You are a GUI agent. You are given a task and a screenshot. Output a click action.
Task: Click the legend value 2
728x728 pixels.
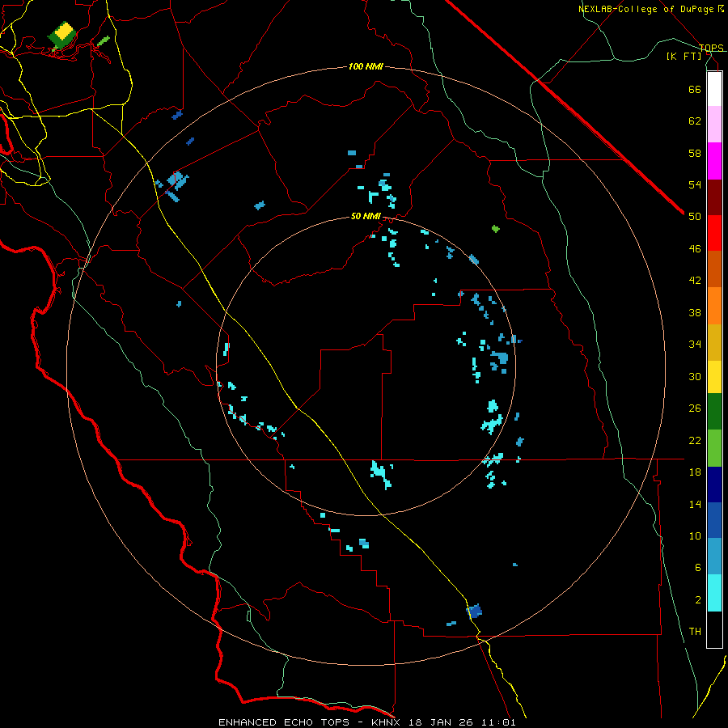click(x=698, y=600)
